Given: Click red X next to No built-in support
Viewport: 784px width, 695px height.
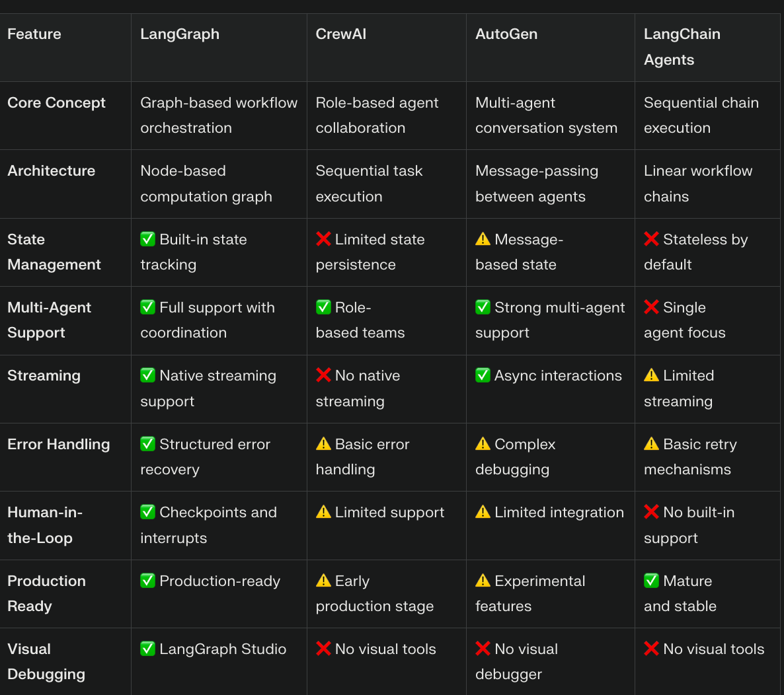Looking at the screenshot, I should coord(651,511).
